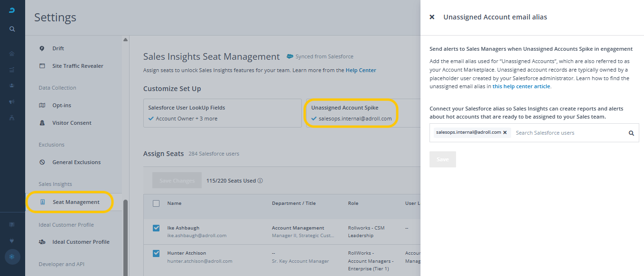Open the Help Center link
Viewport: 644px width, 276px height.
point(361,70)
